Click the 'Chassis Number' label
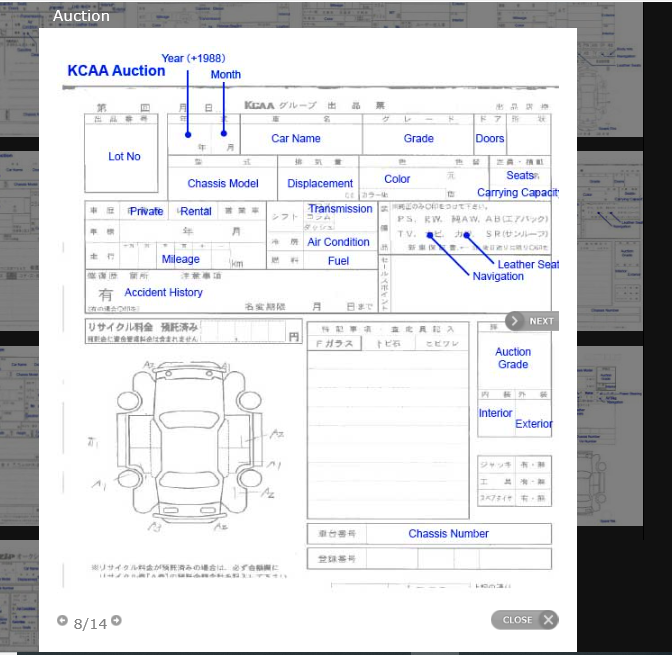Image resolution: width=672 pixels, height=655 pixels. (x=448, y=534)
